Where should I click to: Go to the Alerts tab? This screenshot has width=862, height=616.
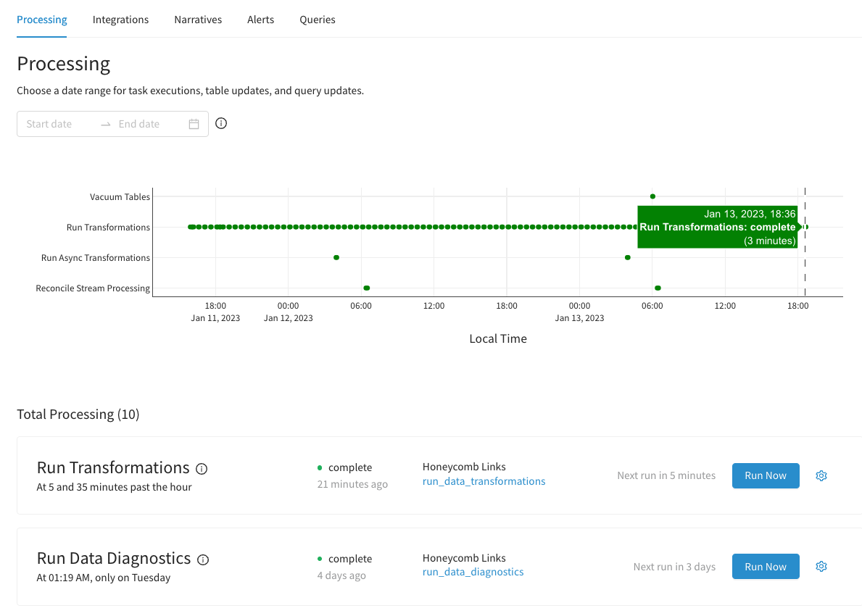click(x=260, y=20)
